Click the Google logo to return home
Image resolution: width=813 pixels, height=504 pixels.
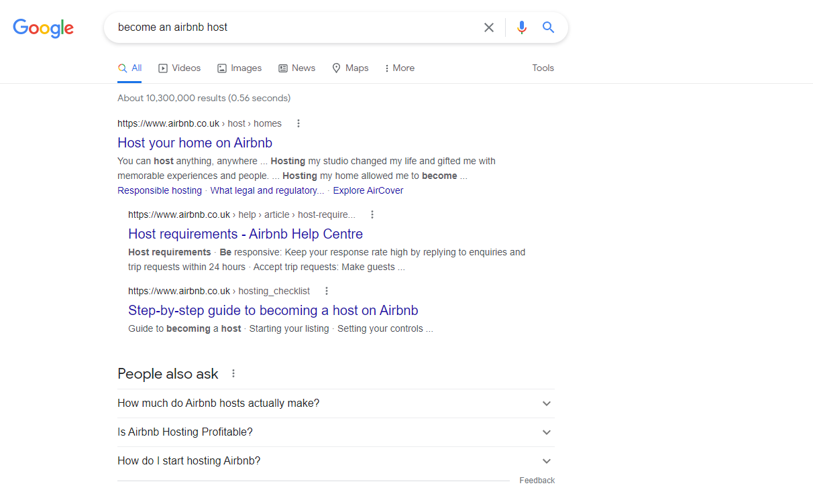[x=43, y=28]
